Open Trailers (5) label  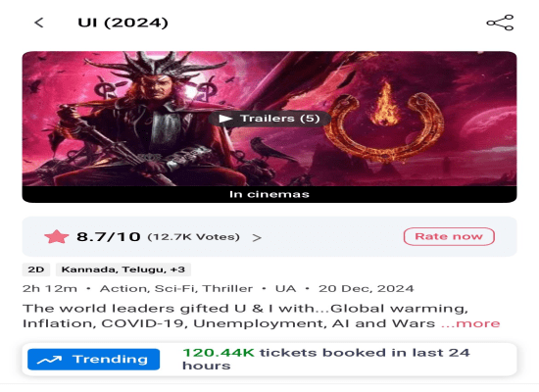pyautogui.click(x=280, y=119)
